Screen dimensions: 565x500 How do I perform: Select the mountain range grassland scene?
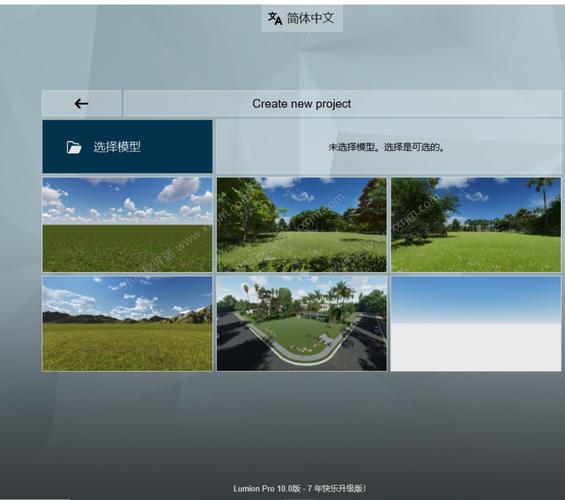(x=127, y=323)
